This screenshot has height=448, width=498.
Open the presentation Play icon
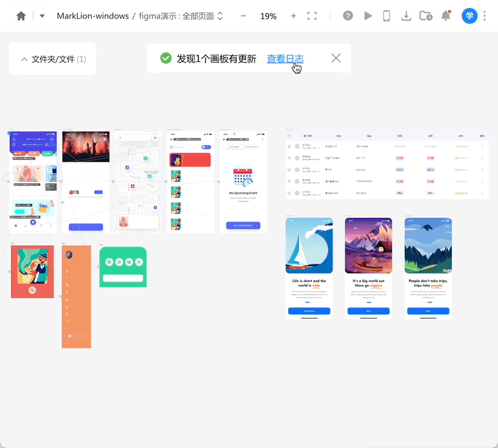tap(368, 16)
